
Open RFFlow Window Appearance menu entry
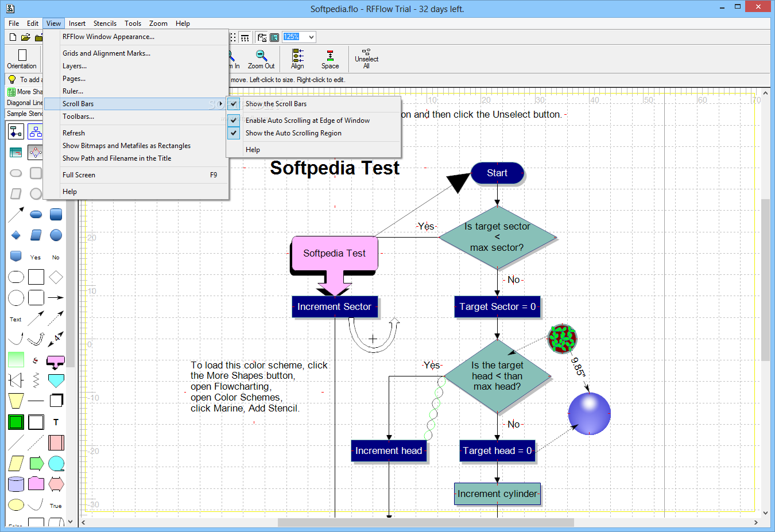pyautogui.click(x=136, y=37)
